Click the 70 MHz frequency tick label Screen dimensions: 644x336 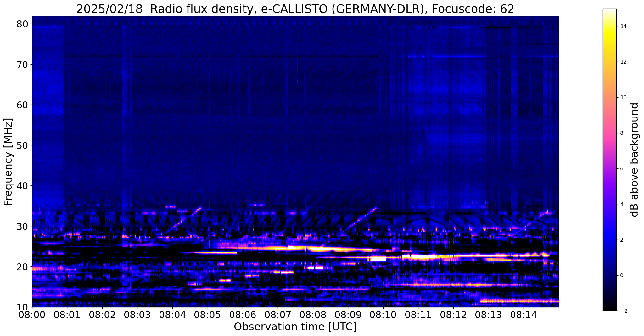point(23,65)
